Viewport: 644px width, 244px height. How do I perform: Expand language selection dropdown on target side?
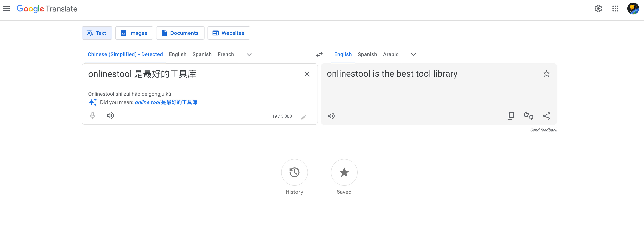414,54
